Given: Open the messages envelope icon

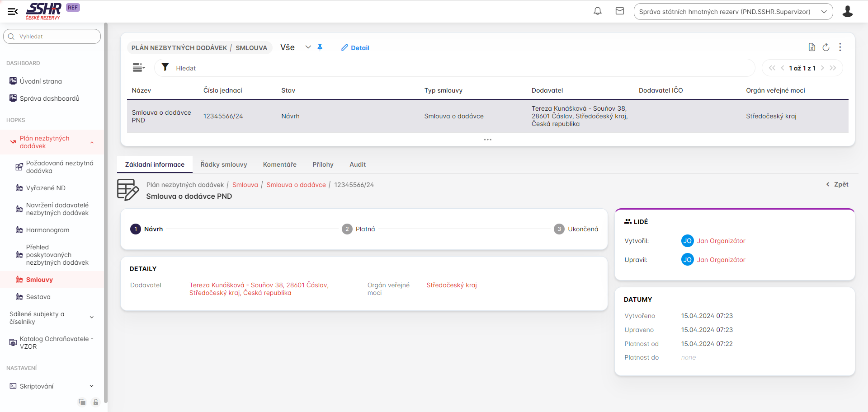Looking at the screenshot, I should [x=619, y=11].
